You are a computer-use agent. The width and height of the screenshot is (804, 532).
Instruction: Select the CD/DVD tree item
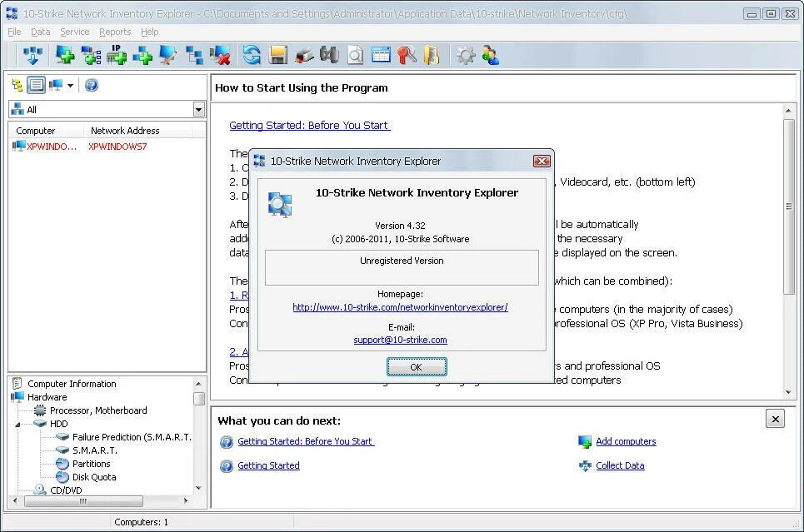(x=66, y=490)
